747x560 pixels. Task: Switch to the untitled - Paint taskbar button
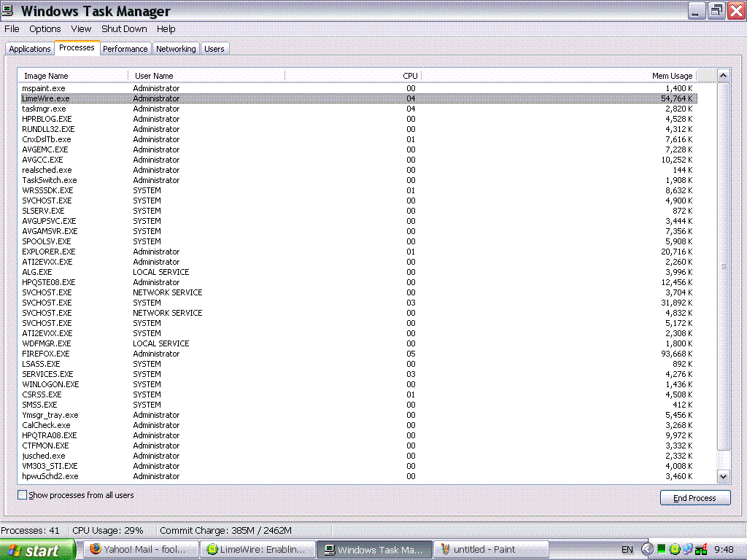click(x=491, y=550)
